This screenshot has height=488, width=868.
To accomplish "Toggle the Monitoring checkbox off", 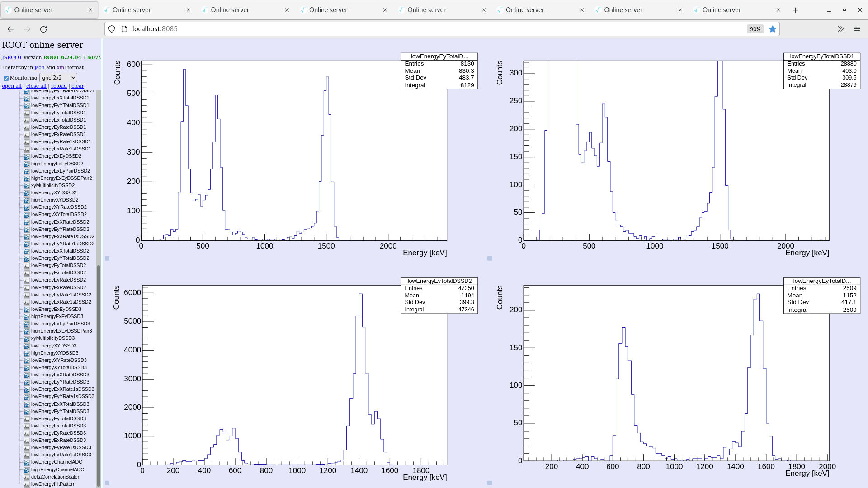I will [x=6, y=78].
